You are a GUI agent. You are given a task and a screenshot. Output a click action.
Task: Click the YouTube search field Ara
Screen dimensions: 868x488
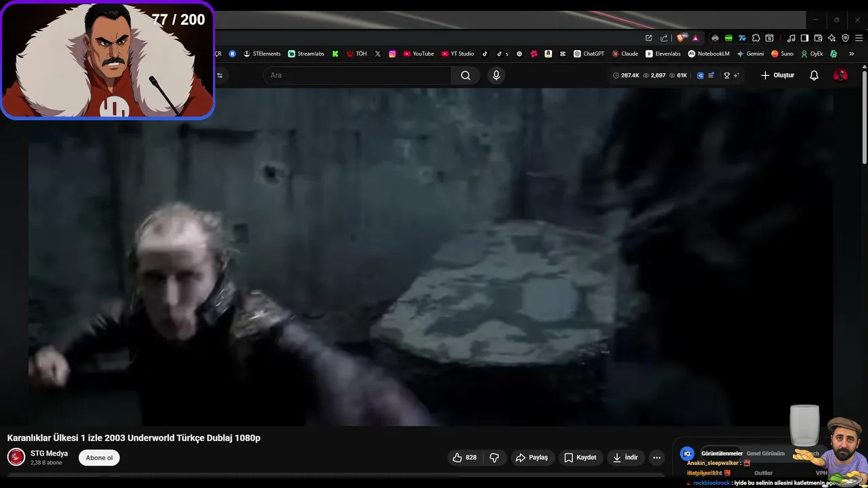[x=357, y=75]
